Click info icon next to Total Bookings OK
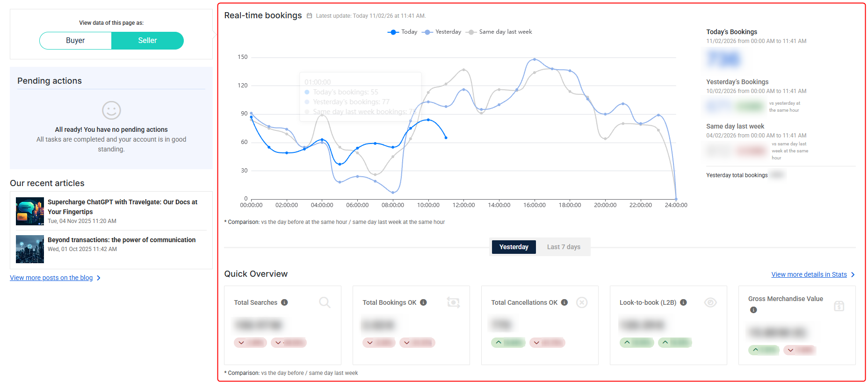This screenshot has width=868, height=388. click(423, 302)
